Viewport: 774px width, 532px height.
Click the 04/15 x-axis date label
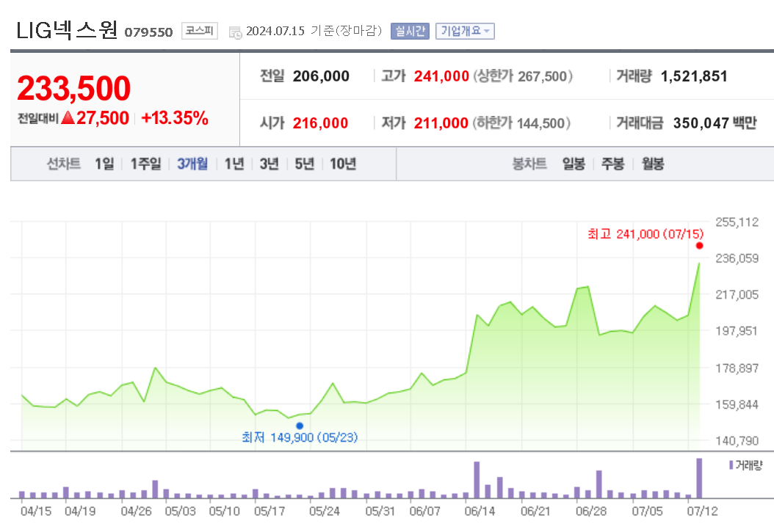[36, 511]
